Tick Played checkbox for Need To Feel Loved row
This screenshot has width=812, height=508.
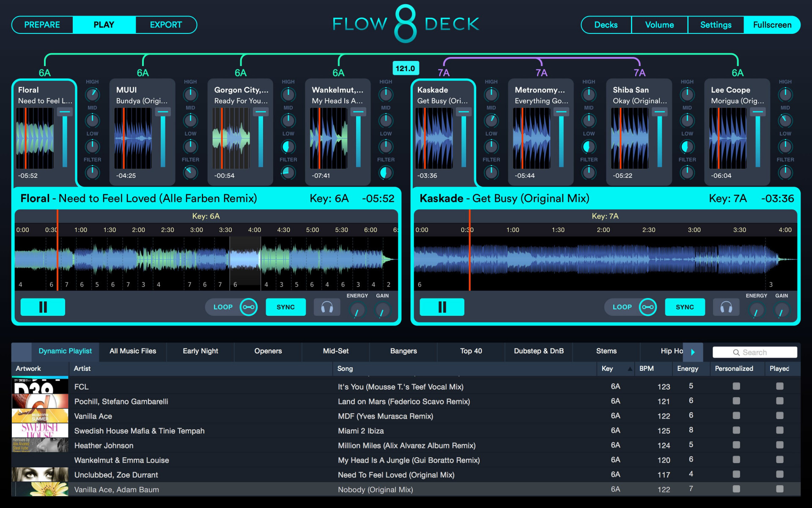point(780,474)
